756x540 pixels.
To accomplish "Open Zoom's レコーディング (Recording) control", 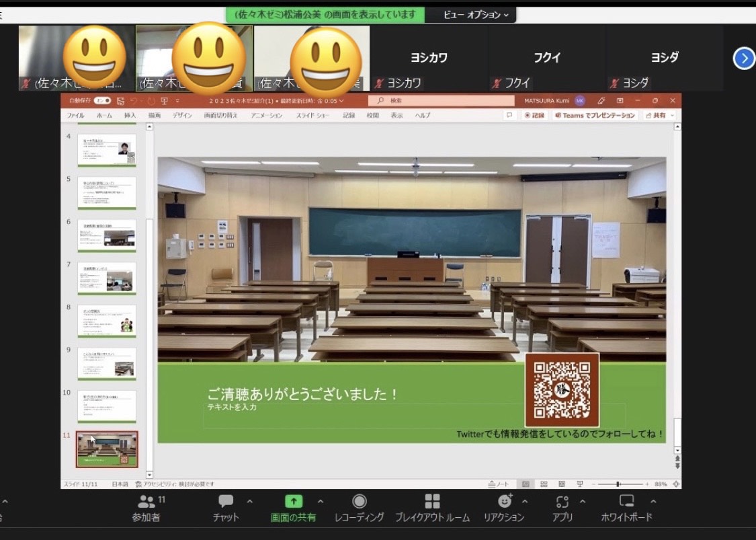I will coord(360,502).
